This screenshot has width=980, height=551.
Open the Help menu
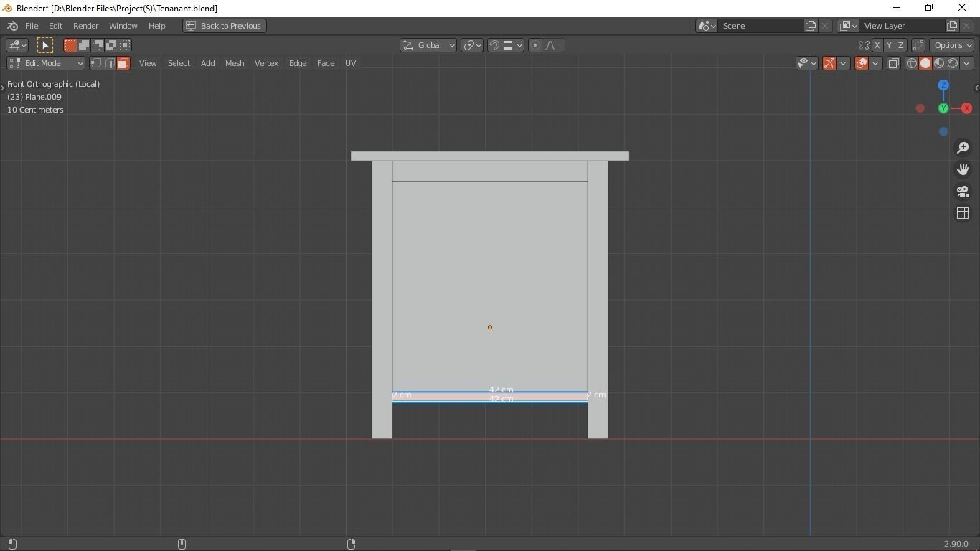click(156, 26)
